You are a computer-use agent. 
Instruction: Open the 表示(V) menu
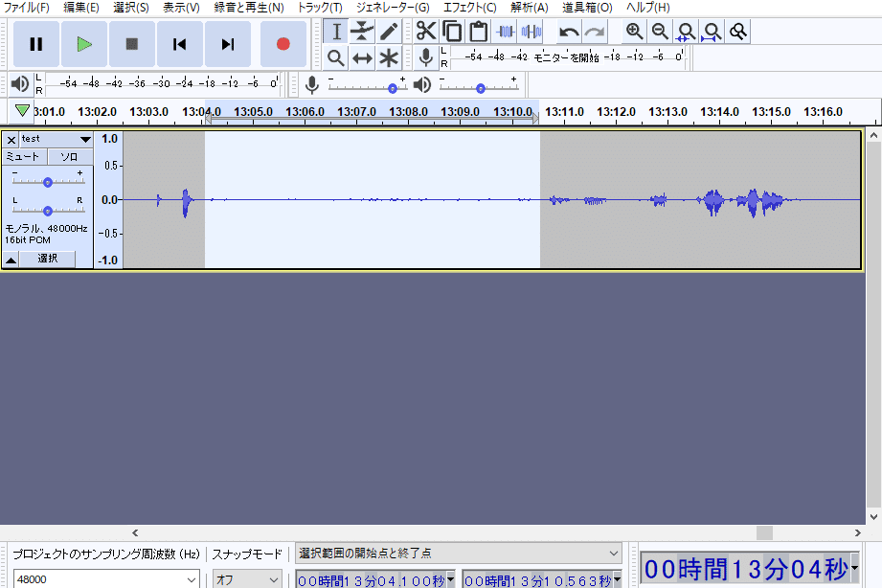tap(181, 8)
